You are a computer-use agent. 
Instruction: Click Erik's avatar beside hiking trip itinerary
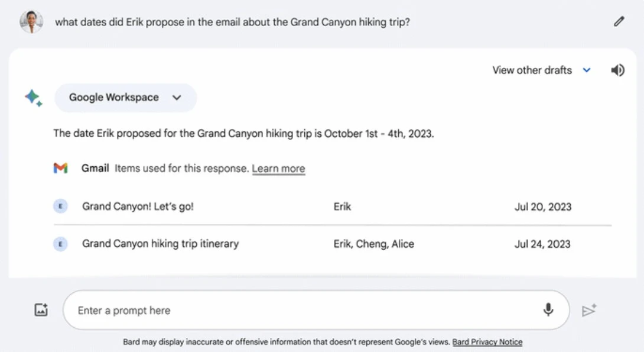(x=60, y=244)
